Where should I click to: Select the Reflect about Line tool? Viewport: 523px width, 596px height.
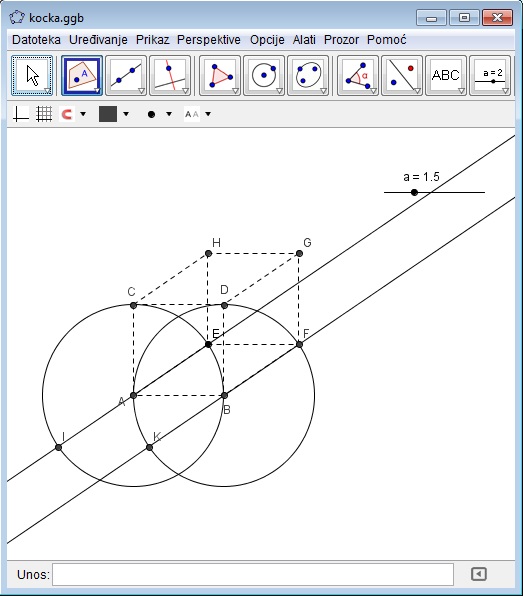402,75
